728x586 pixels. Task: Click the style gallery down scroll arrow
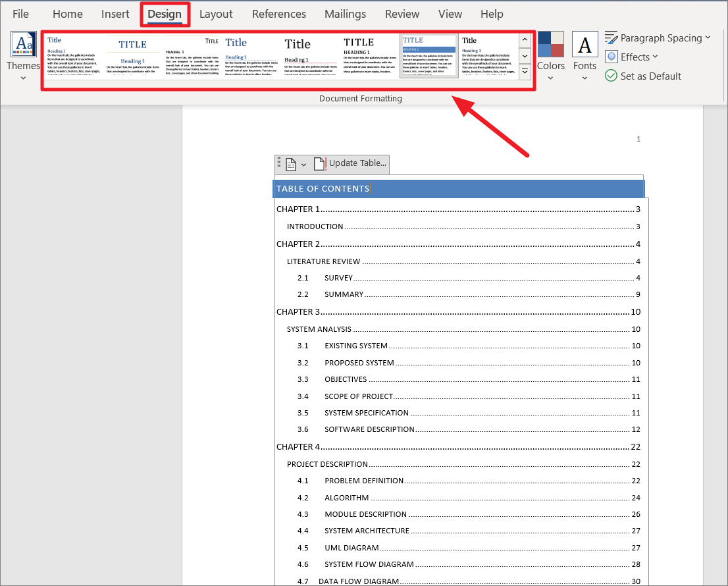pos(525,56)
